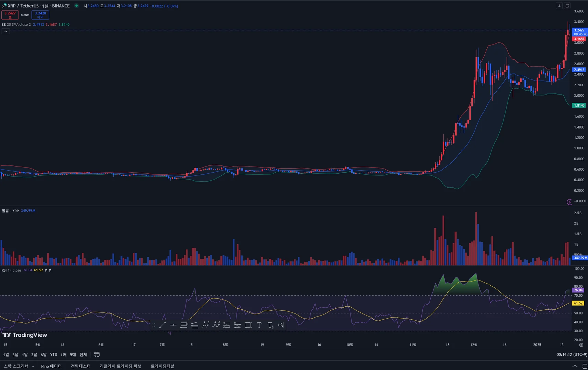Click the XRP symbol logo

(4, 6)
